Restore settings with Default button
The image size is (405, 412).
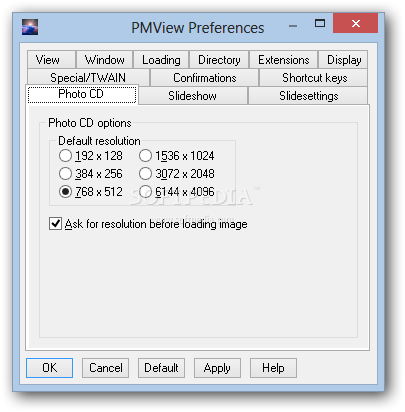pyautogui.click(x=161, y=368)
